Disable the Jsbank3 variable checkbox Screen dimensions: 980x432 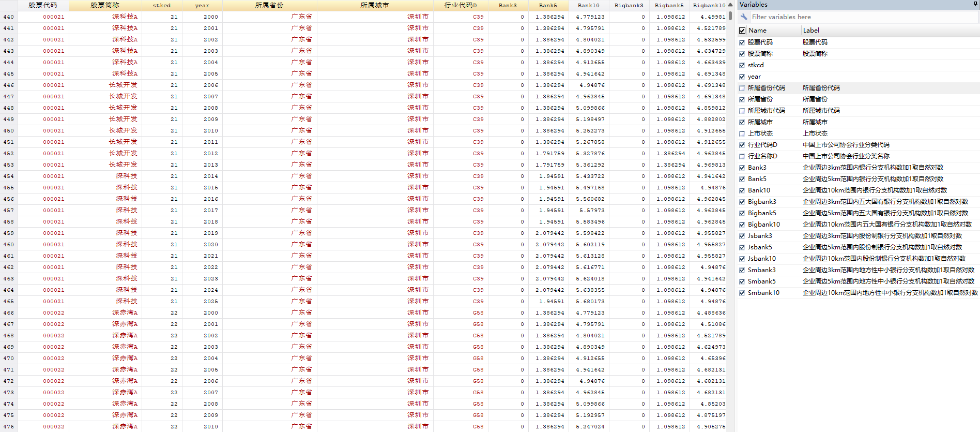742,236
